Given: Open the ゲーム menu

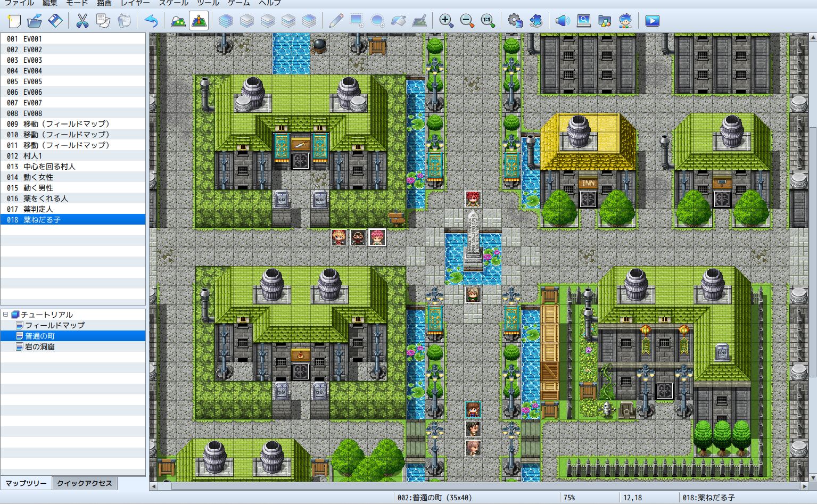Looking at the screenshot, I should (x=239, y=3).
